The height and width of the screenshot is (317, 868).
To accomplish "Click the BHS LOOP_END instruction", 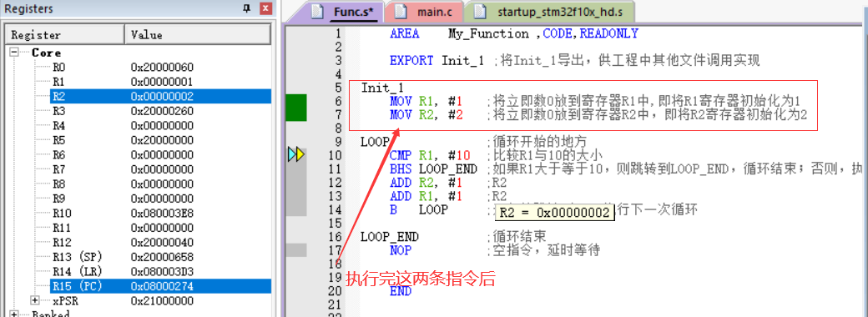I will (433, 169).
